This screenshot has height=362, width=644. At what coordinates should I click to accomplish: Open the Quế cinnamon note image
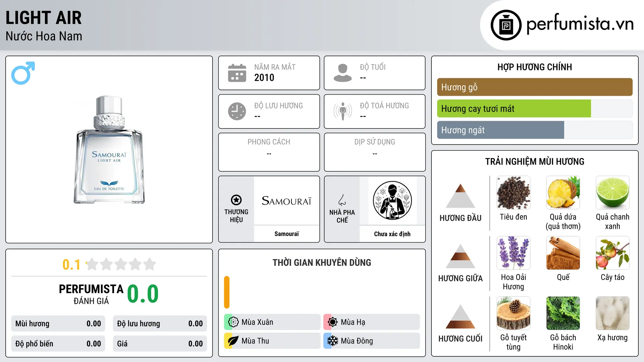pyautogui.click(x=563, y=253)
